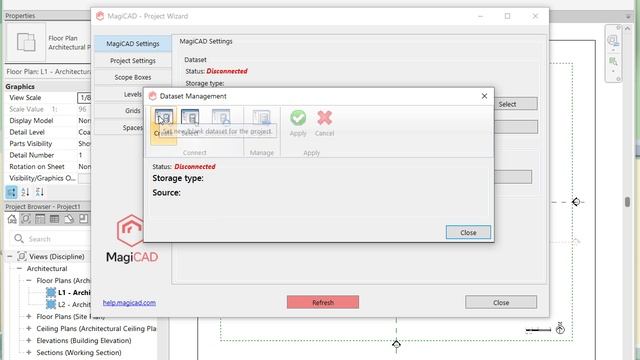Click Close button in Project Wizard
640x360 pixels.
pos(501,302)
